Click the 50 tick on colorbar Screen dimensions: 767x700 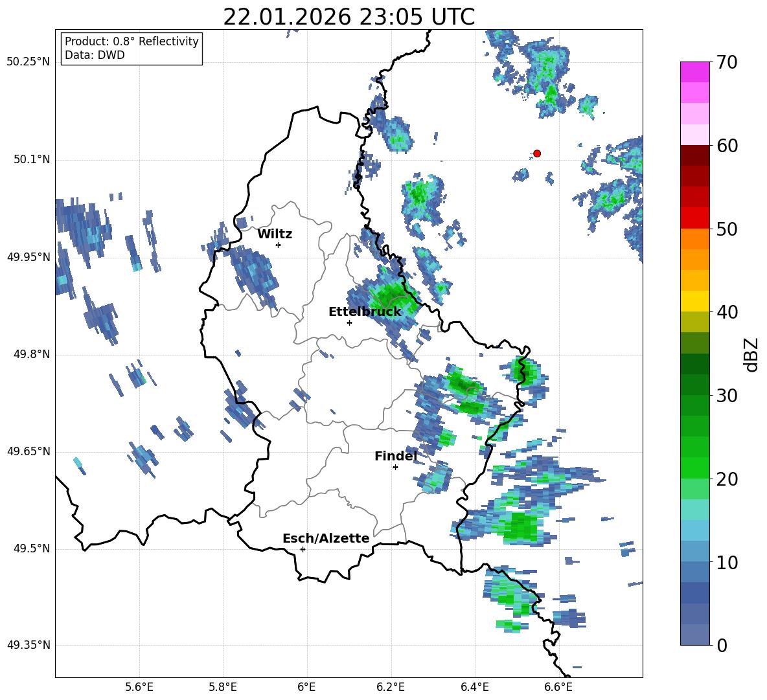727,229
